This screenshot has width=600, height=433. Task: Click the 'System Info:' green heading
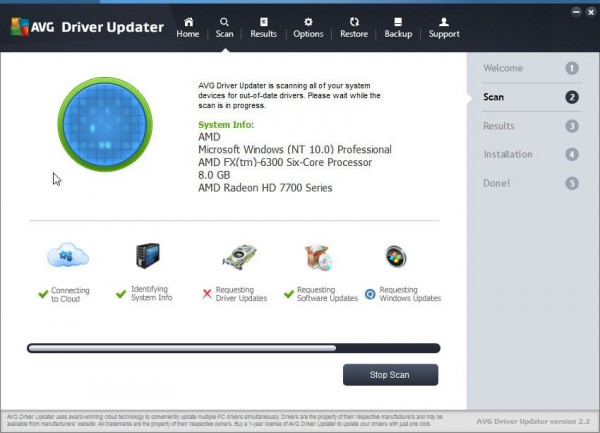226,125
